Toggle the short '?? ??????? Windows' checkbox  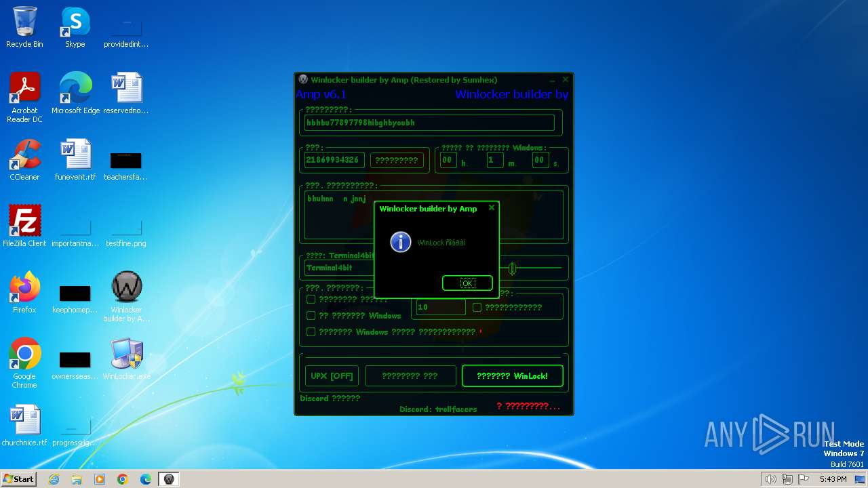click(311, 315)
